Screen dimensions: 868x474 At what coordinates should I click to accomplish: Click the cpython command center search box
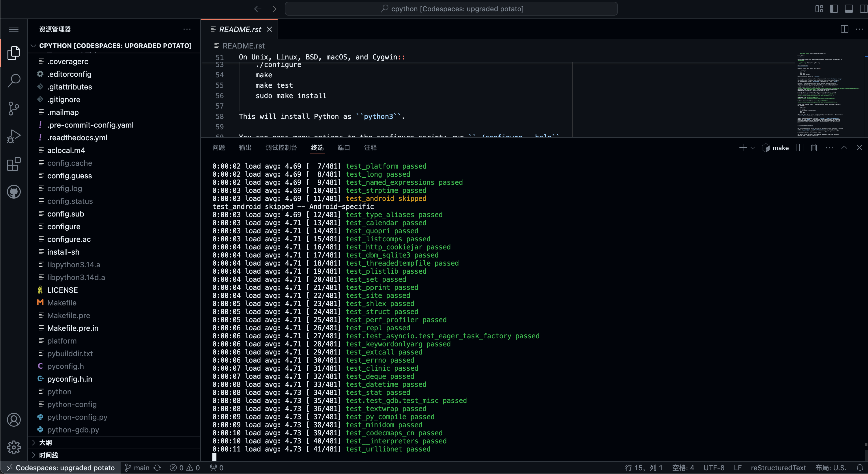[x=451, y=9]
